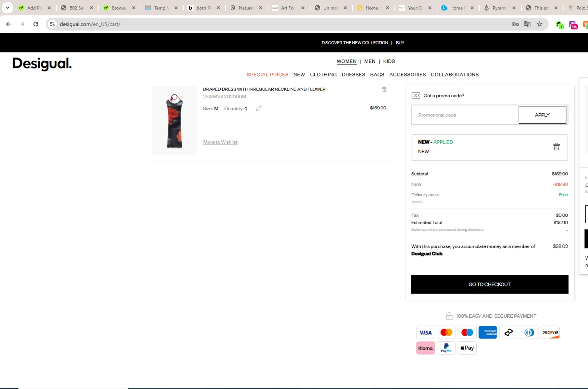Click the Discover payment icon
The height and width of the screenshot is (389, 588).
tap(550, 333)
